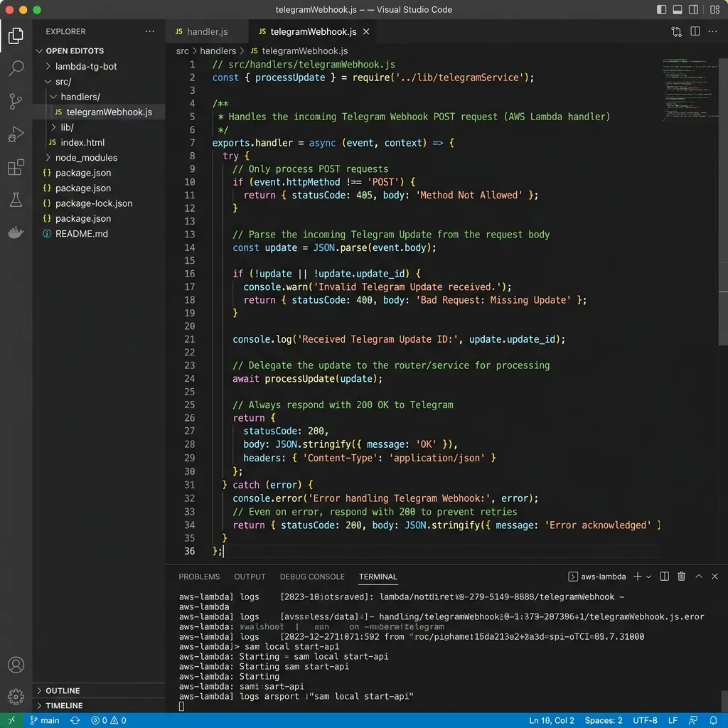Click the remote window indicator in status bar

12,720
